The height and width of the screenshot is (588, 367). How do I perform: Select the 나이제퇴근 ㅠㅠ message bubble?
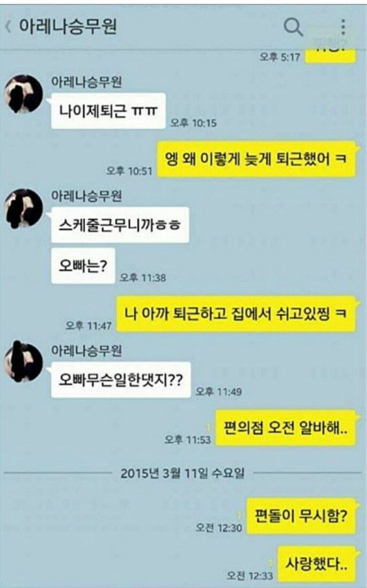108,111
